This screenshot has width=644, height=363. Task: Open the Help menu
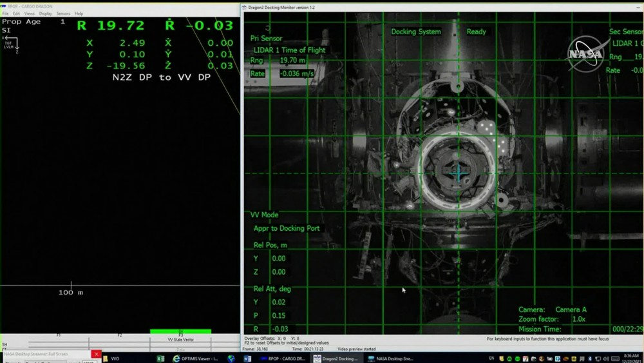pyautogui.click(x=79, y=14)
